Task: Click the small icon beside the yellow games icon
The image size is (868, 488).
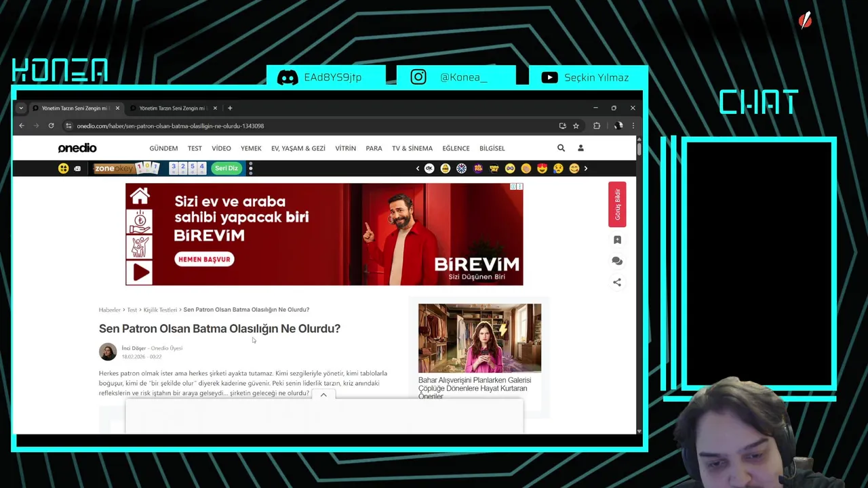Action: click(77, 168)
